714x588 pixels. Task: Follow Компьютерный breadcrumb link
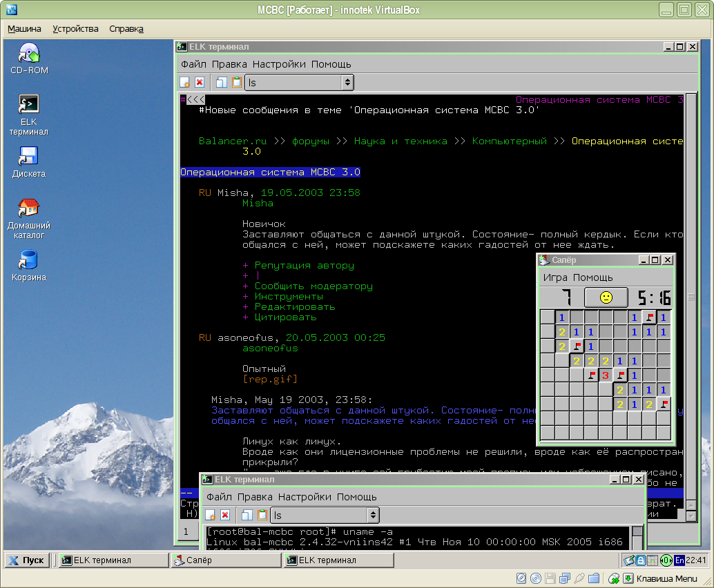[509, 141]
